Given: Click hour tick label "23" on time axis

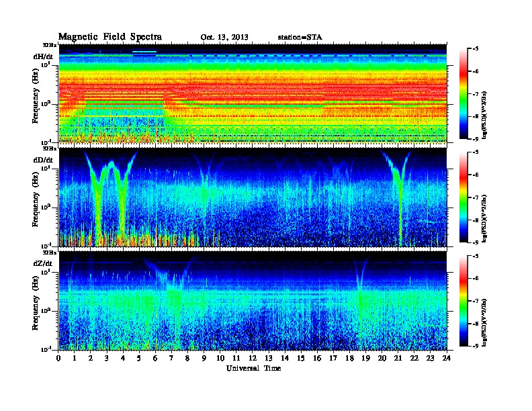Looking at the screenshot, I should [x=431, y=358].
